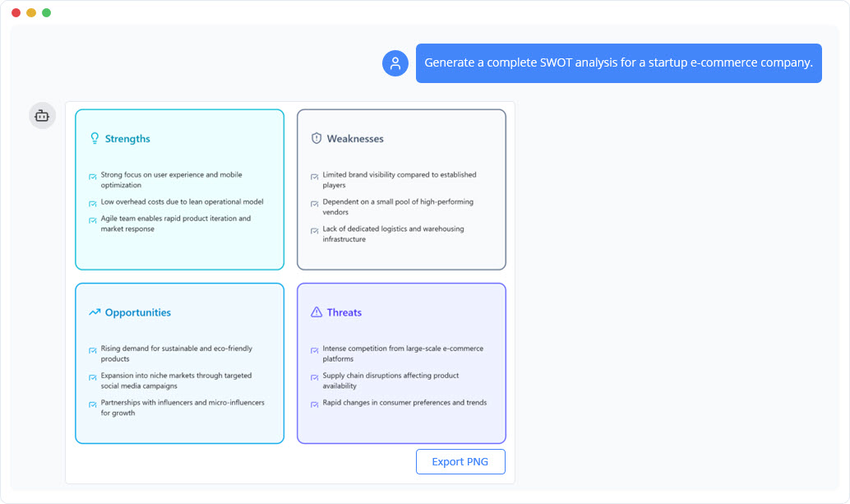Open the Strengths quadrant card
The width and height of the screenshot is (850, 504).
[179, 189]
